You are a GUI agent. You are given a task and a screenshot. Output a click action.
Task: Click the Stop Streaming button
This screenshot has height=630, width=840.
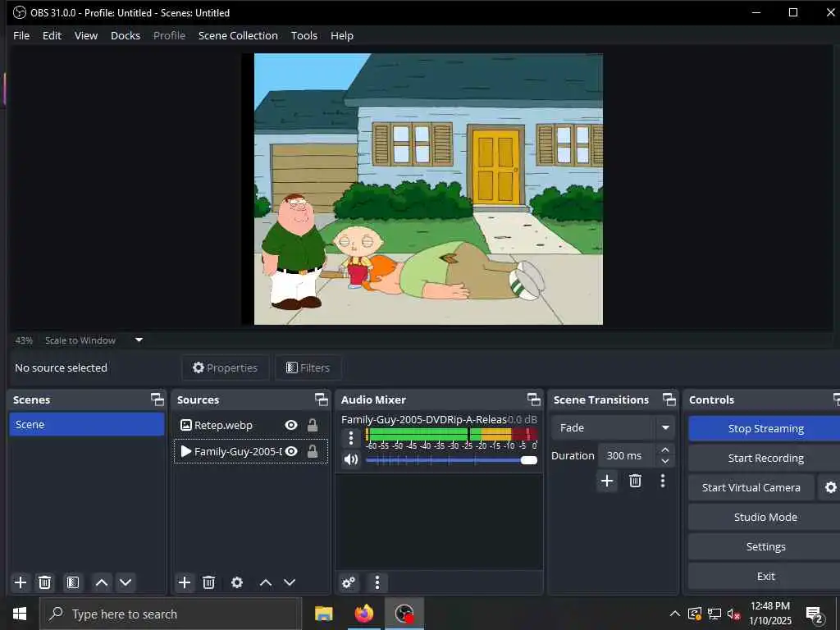pyautogui.click(x=765, y=428)
